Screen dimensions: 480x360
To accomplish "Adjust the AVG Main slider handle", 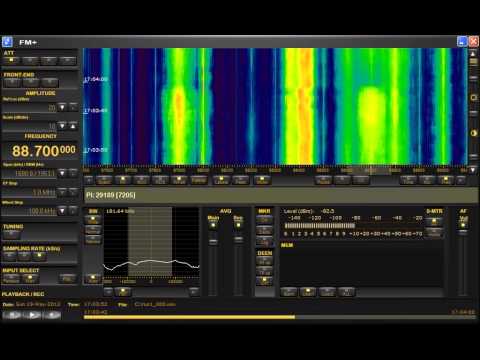I will click(x=213, y=242).
